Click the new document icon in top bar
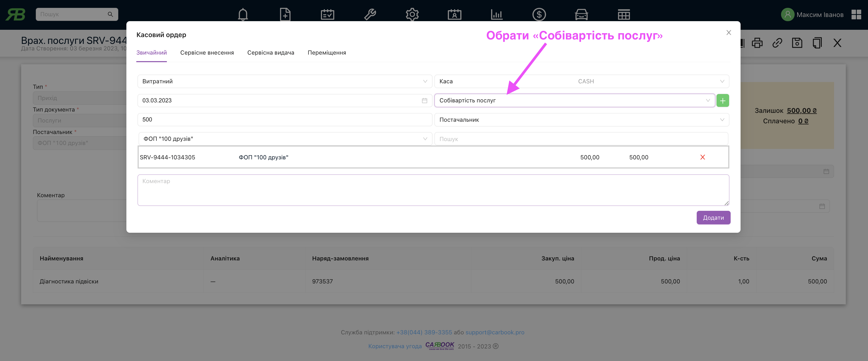868x361 pixels. click(285, 14)
